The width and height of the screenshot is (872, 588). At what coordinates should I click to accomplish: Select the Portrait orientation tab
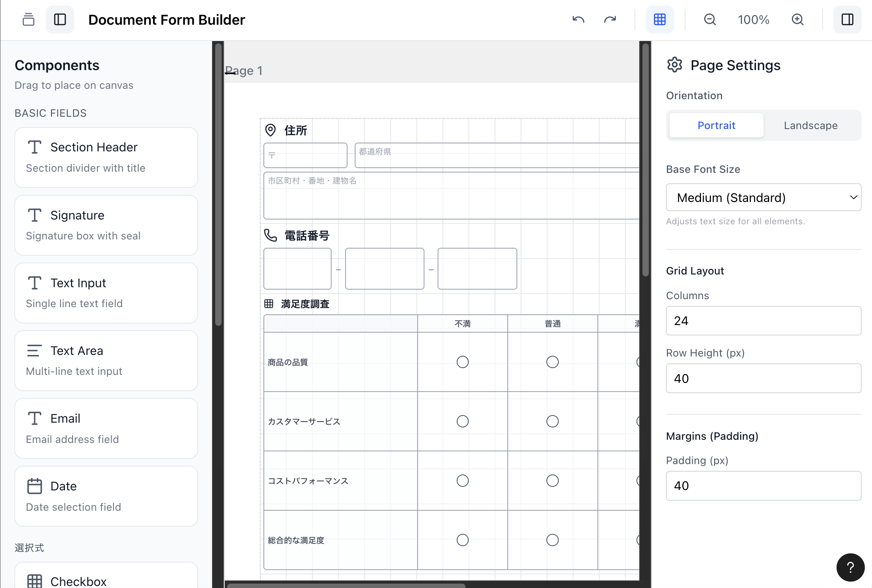(x=716, y=125)
